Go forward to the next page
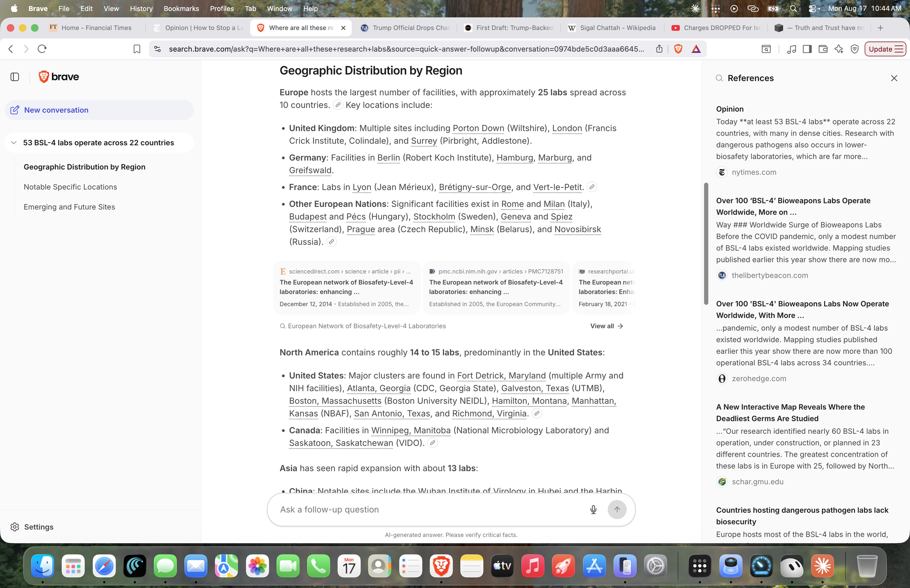Viewport: 910px width, 588px height. (x=26, y=49)
